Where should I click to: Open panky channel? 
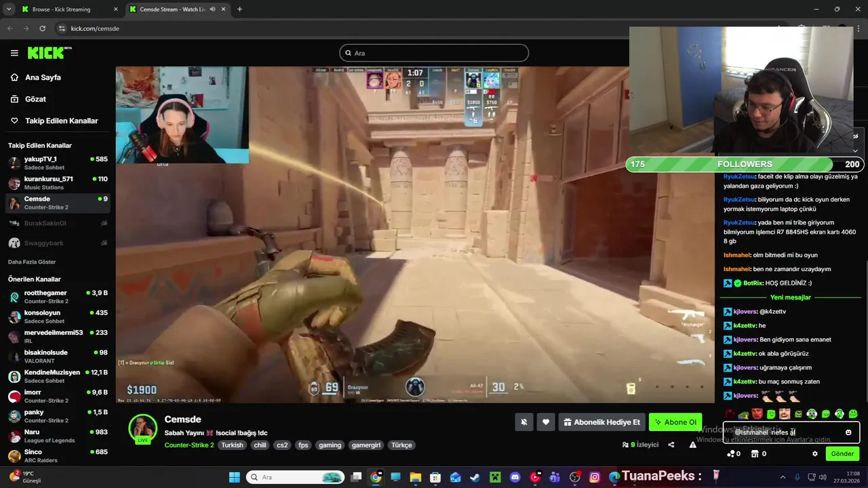pyautogui.click(x=57, y=416)
